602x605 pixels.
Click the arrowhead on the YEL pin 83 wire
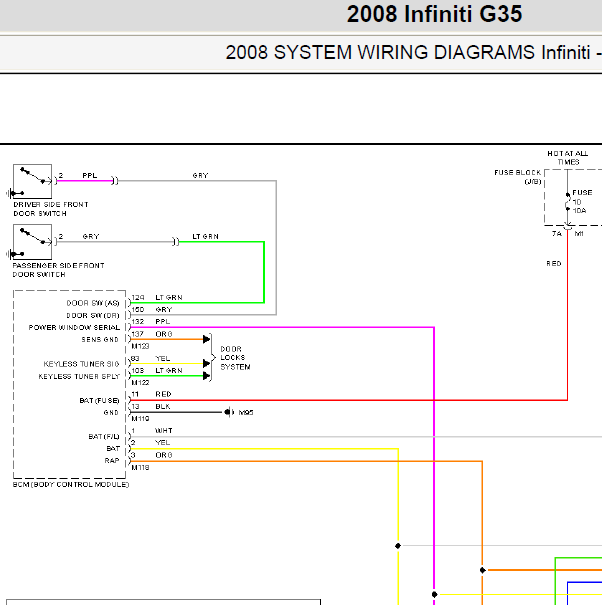[206, 363]
